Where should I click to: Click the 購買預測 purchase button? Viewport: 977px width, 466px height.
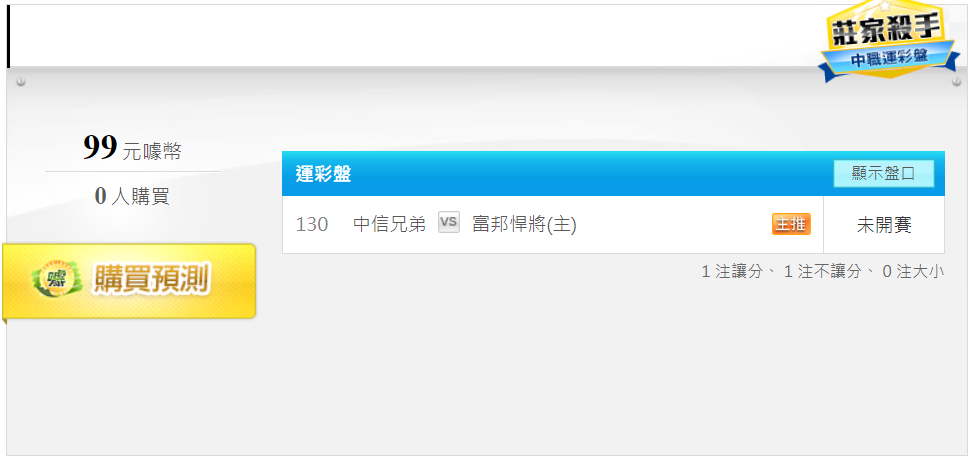pyautogui.click(x=129, y=282)
